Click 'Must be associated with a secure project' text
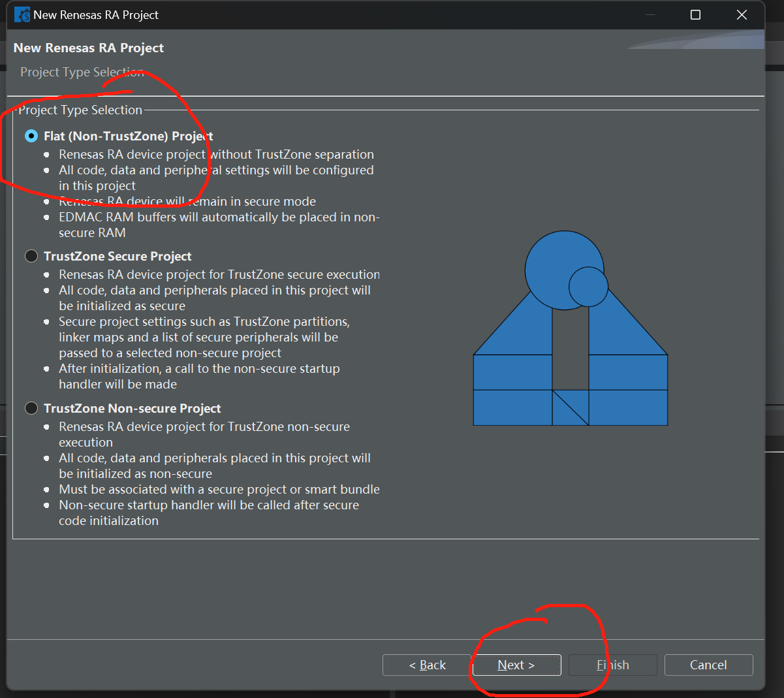Image resolution: width=784 pixels, height=698 pixels. (219, 489)
